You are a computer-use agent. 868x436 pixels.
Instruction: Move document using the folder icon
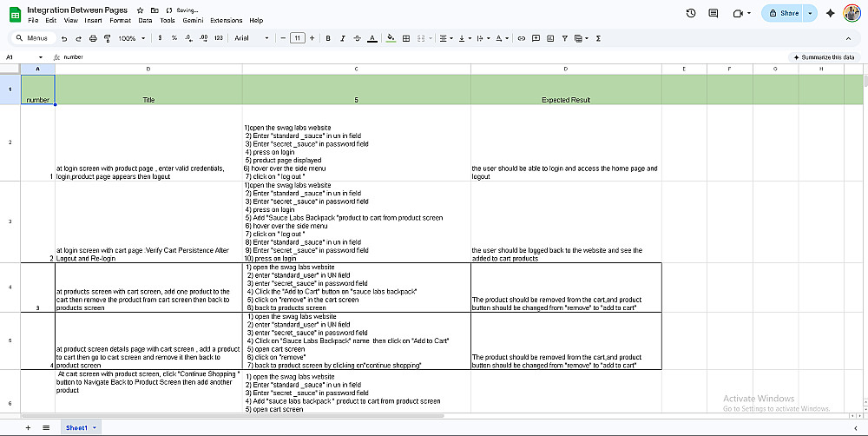(x=155, y=10)
